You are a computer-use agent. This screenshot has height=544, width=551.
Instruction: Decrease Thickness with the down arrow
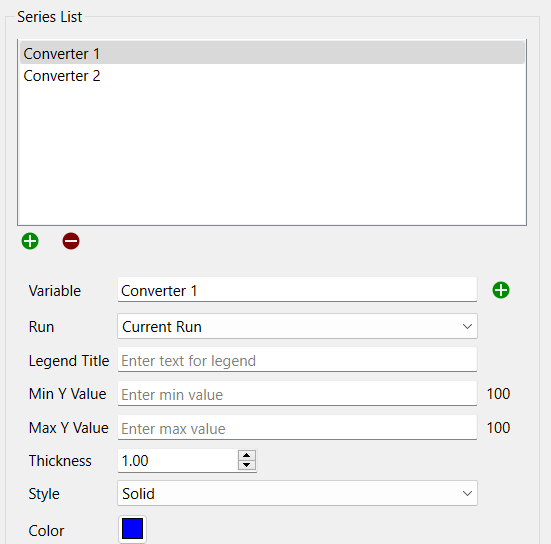click(247, 465)
